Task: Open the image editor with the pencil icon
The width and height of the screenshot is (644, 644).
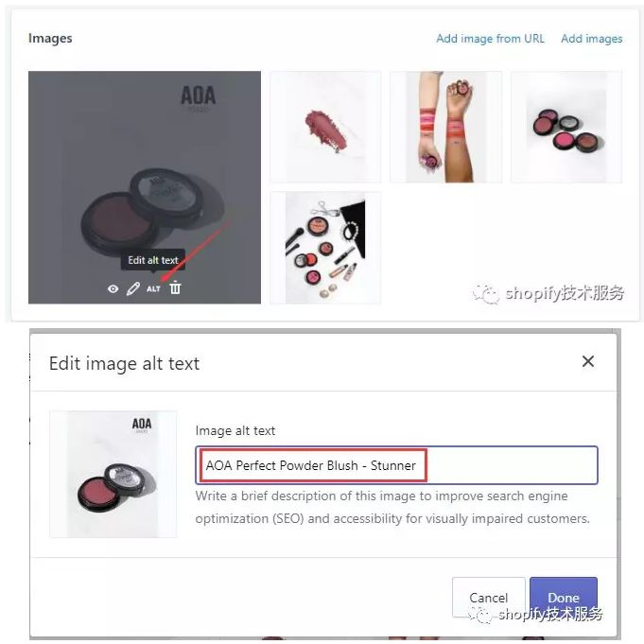Action: tap(132, 288)
